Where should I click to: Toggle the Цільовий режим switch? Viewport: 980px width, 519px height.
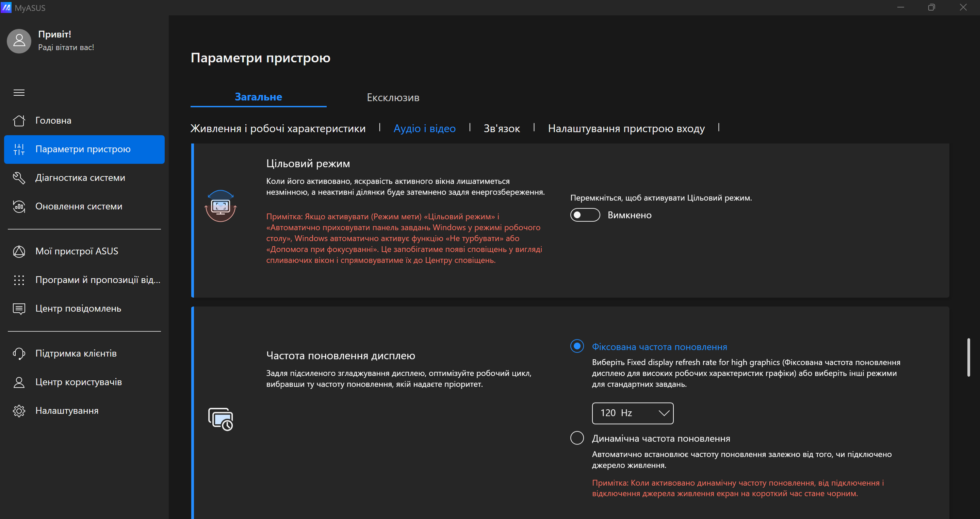point(585,215)
